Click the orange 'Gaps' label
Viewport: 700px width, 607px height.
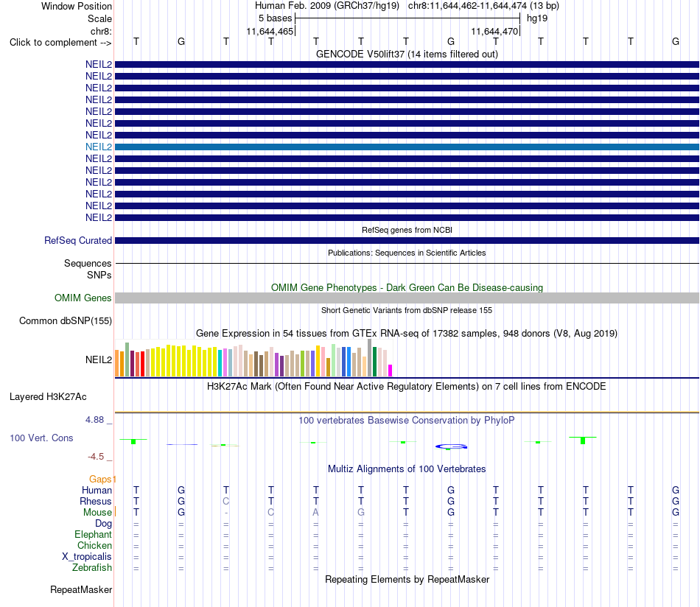click(100, 480)
